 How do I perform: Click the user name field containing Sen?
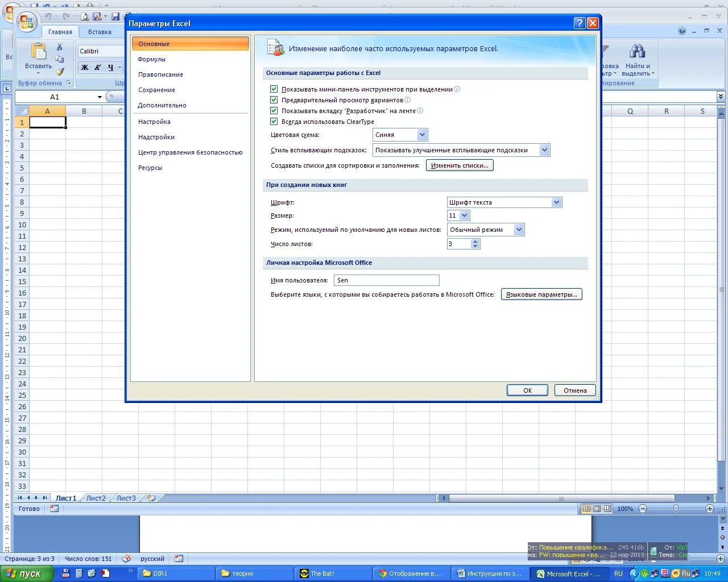[387, 280]
